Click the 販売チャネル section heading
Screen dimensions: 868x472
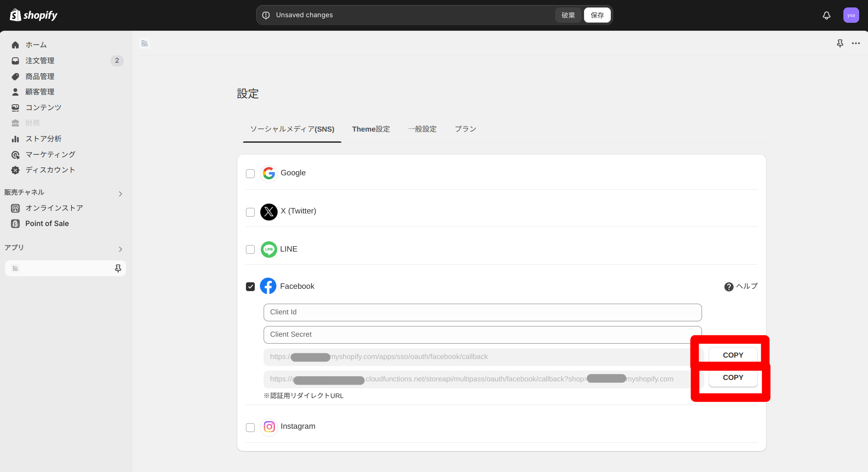point(24,193)
